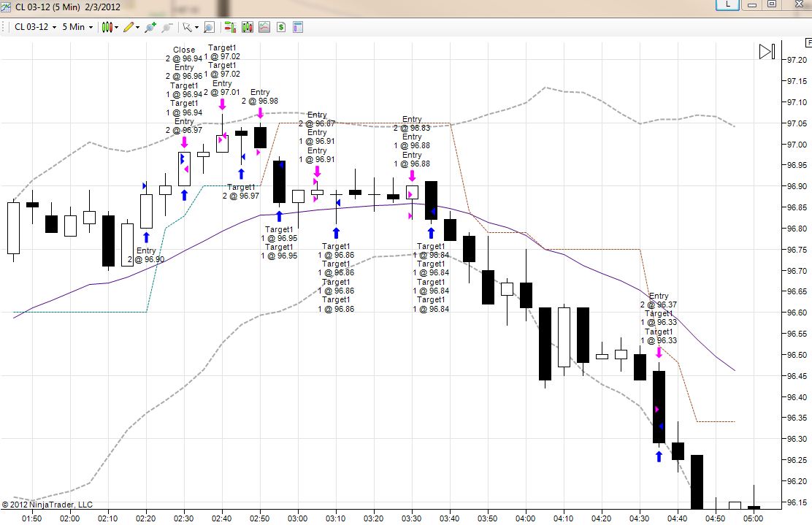Expand the cursor type dropdown arrow
Screen dimensions: 812x525
[x=196, y=28]
